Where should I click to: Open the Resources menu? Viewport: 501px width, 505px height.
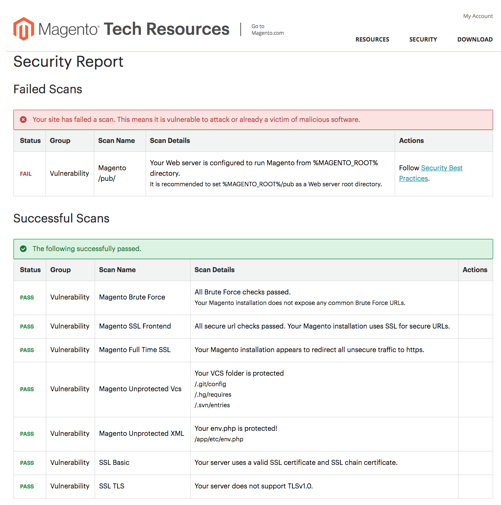372,39
